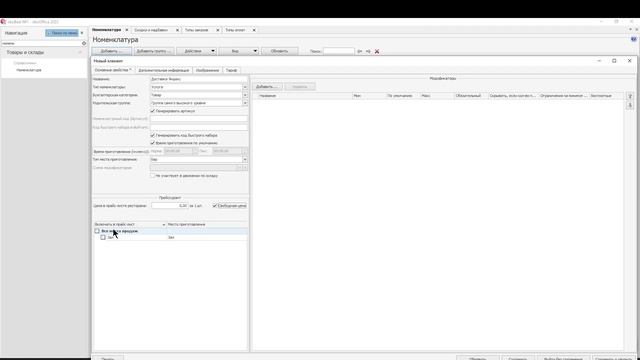Click Добавить группу button
Viewport: 640px width, 360px height.
click(x=154, y=51)
